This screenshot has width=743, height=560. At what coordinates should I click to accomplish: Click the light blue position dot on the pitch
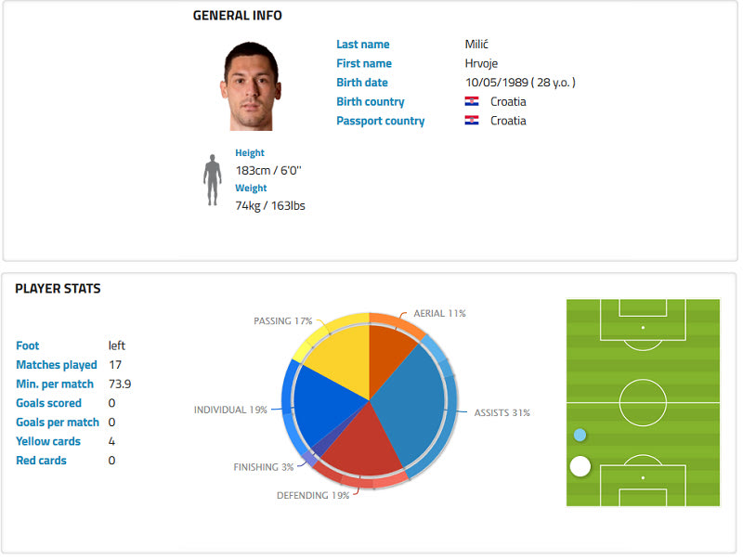click(x=580, y=435)
